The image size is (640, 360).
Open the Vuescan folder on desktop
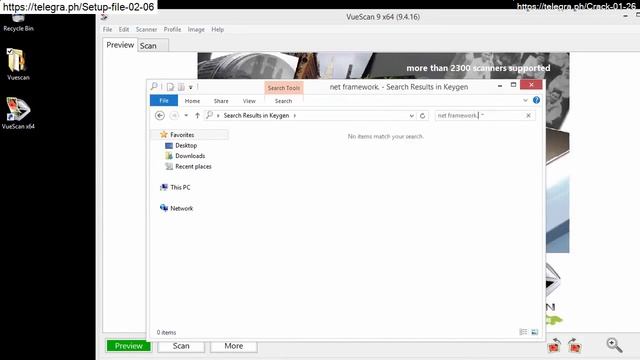18,64
